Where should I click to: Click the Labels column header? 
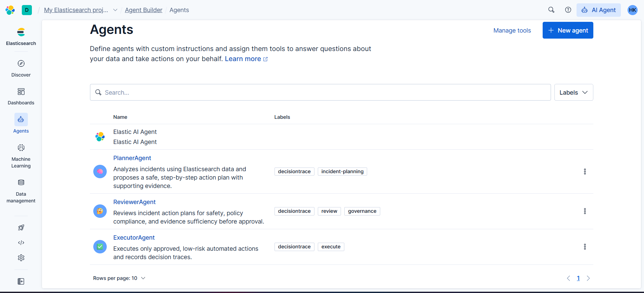click(x=282, y=117)
